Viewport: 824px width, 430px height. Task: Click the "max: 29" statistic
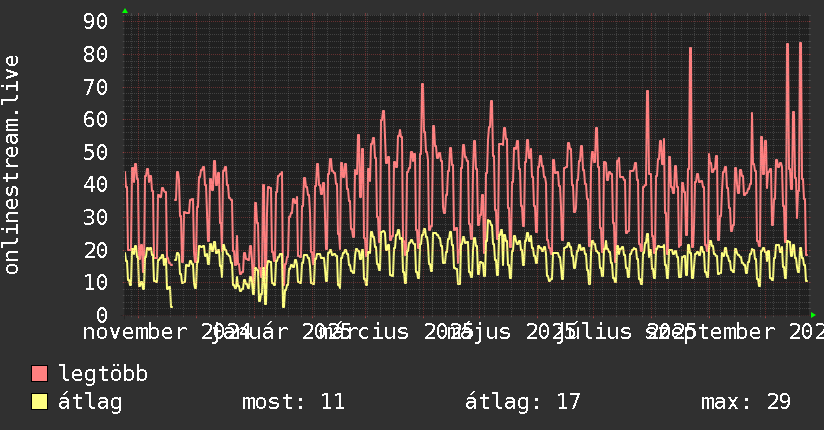[746, 402]
